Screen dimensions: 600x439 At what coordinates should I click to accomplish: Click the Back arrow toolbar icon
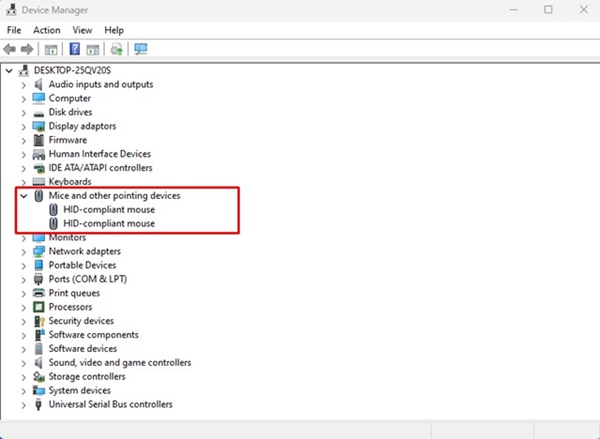point(10,49)
